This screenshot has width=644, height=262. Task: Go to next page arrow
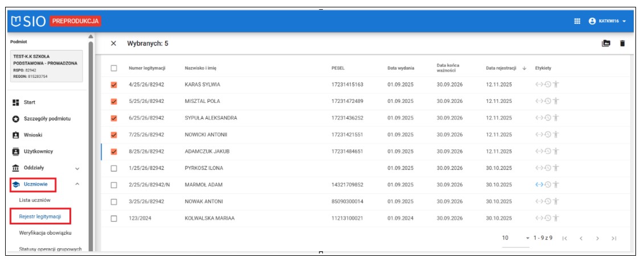pyautogui.click(x=597, y=238)
